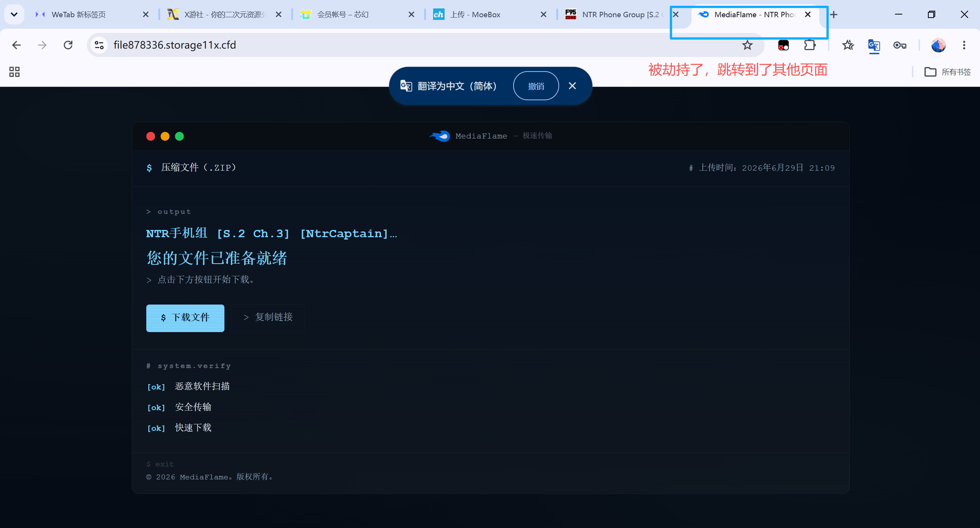Open the Chrome three-dot menu
The image size is (980, 528).
[x=964, y=45]
